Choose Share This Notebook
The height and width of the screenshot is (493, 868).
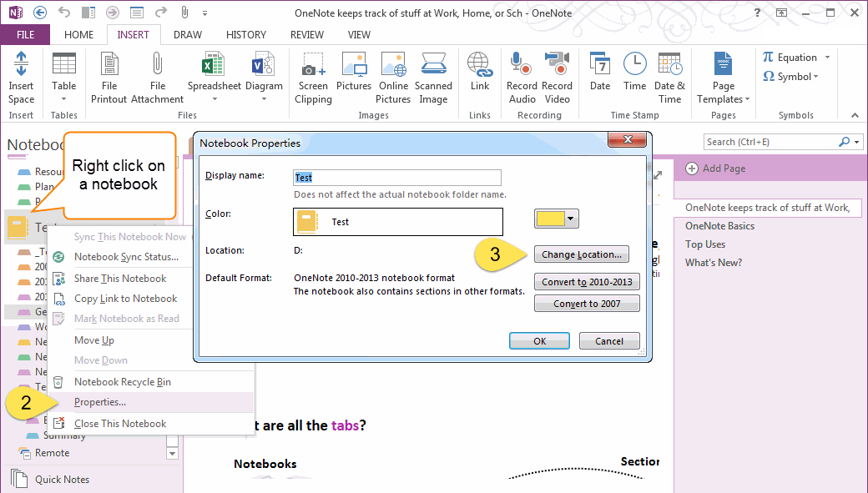[x=120, y=279]
